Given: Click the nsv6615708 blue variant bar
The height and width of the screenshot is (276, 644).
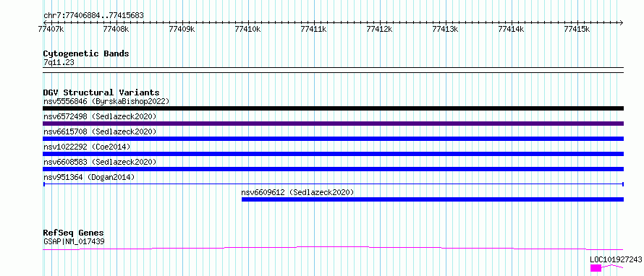Looking at the screenshot, I should [333, 139].
